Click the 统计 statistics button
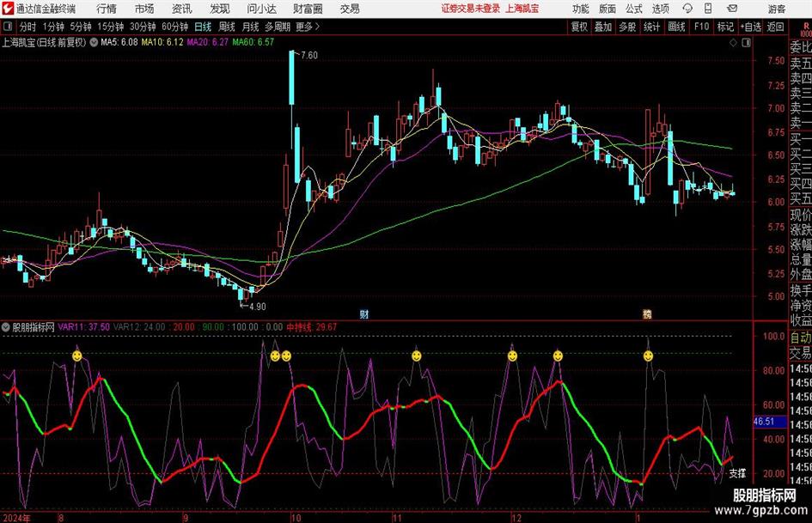This screenshot has width=812, height=523. tap(651, 27)
